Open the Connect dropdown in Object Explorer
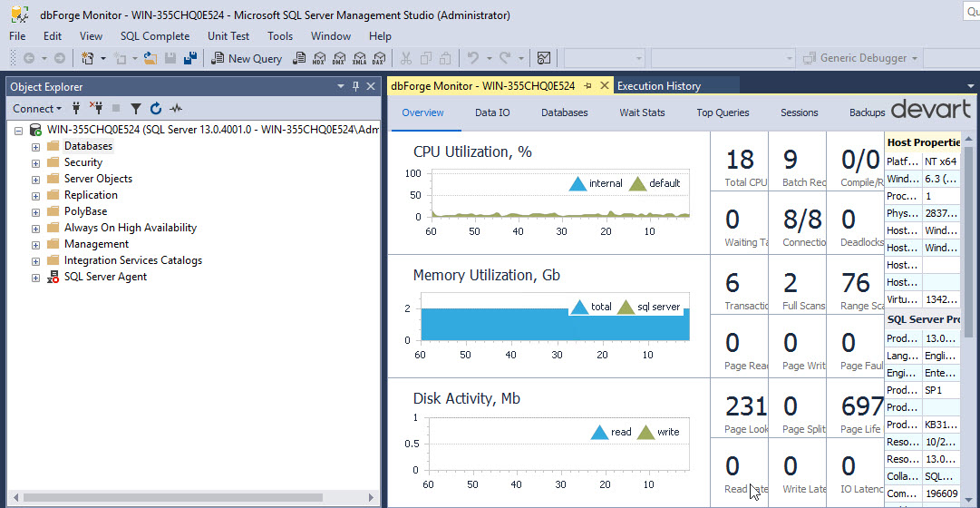 click(x=37, y=109)
